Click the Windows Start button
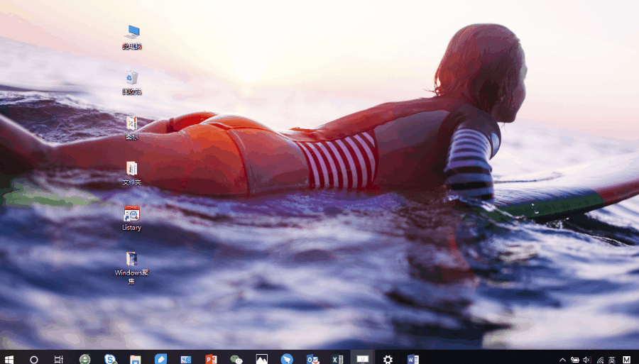The width and height of the screenshot is (639, 364). [9, 359]
